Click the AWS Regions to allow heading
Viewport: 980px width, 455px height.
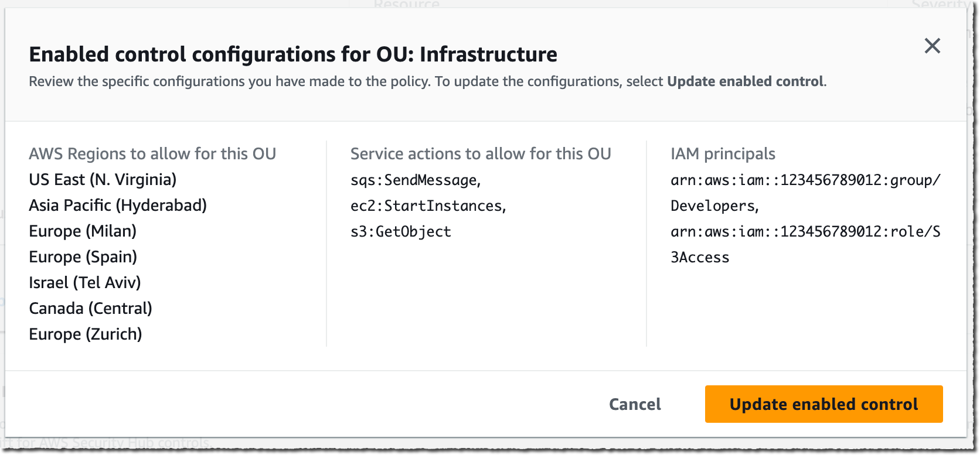click(x=152, y=153)
